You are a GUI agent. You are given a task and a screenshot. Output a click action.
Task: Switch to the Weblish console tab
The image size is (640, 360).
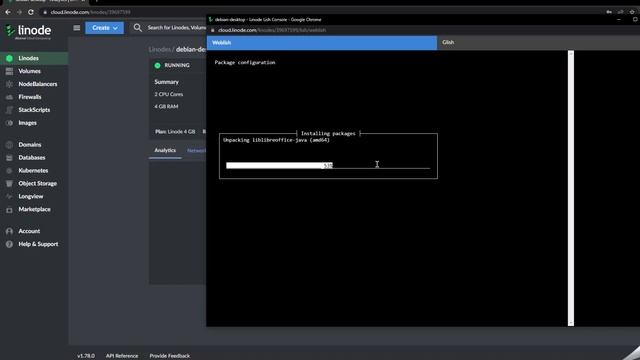coord(322,42)
